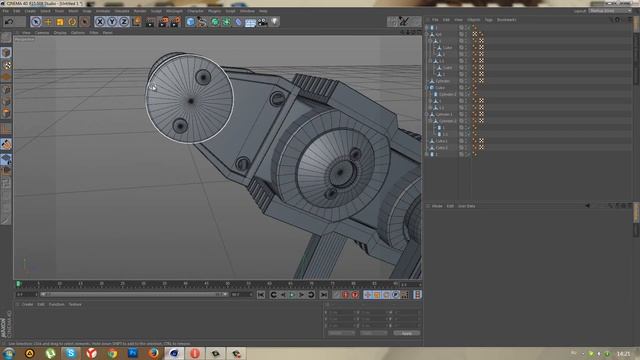Select the spline pen tool icon
The height and width of the screenshot is (360, 640).
point(202,22)
